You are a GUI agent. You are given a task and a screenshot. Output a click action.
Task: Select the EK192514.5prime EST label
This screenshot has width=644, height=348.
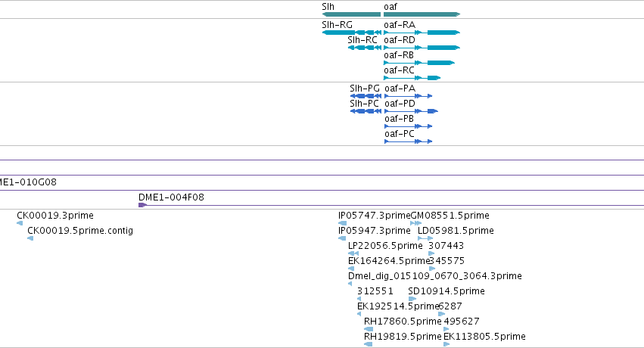pos(397,306)
